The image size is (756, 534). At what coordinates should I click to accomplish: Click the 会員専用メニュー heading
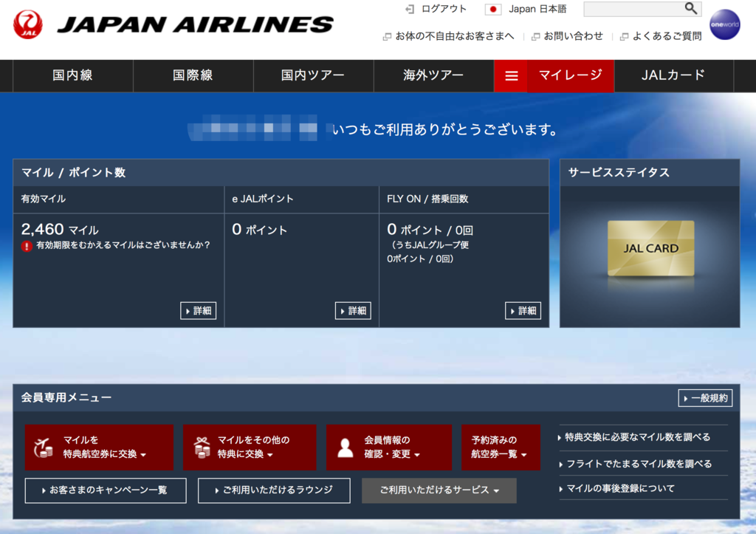click(x=66, y=397)
